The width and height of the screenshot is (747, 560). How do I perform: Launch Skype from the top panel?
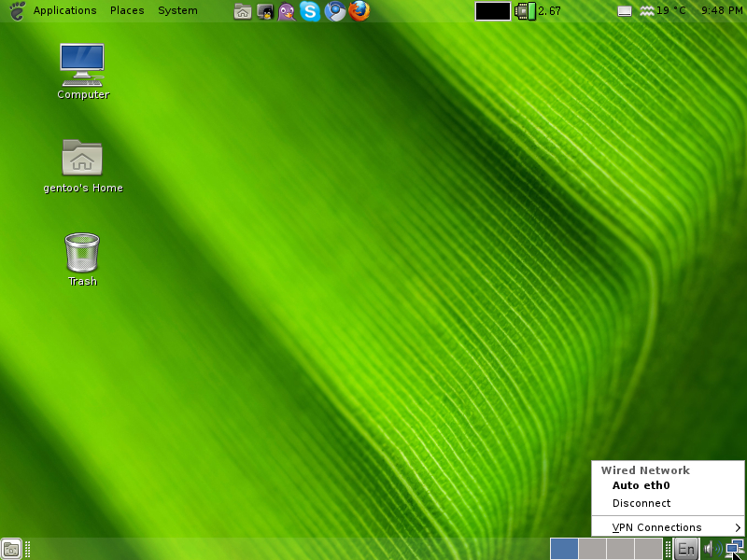[310, 11]
